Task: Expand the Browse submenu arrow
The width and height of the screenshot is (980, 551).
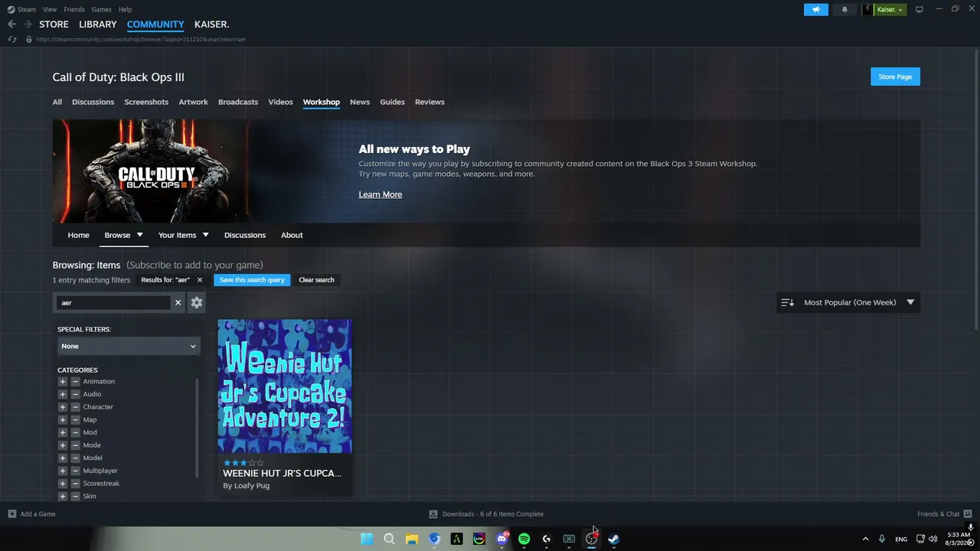Action: point(140,235)
